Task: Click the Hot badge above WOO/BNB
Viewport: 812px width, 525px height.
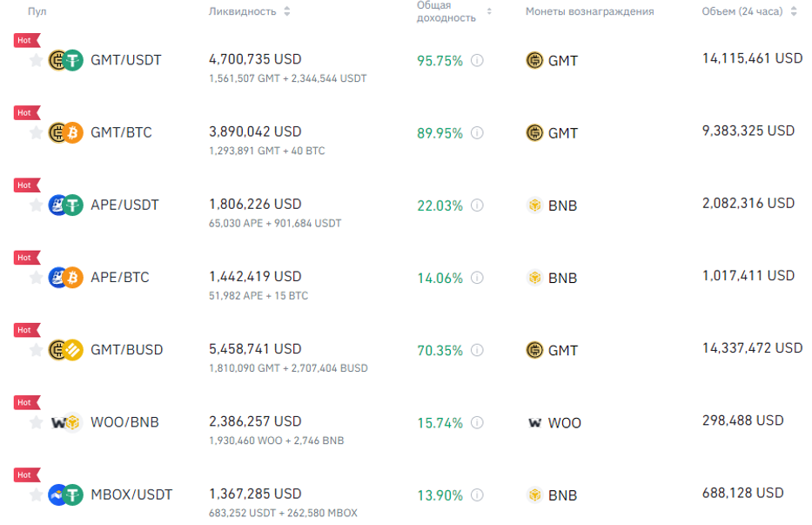Action: pyautogui.click(x=26, y=403)
